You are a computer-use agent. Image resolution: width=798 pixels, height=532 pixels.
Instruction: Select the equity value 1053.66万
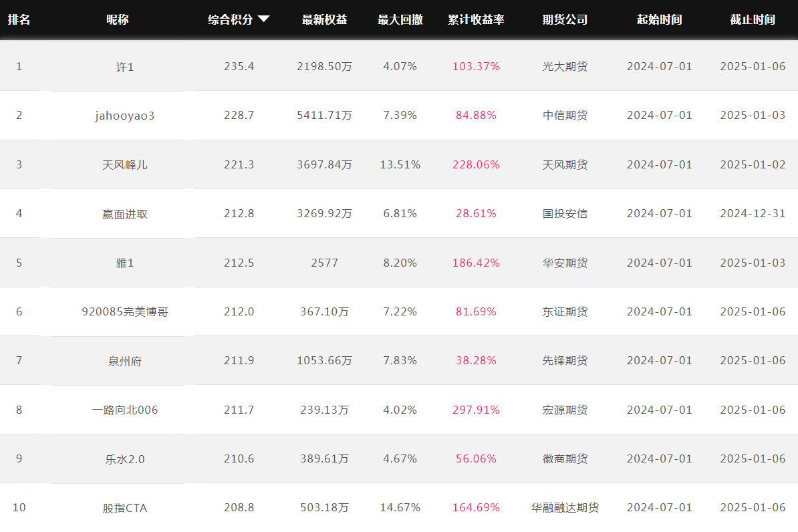point(324,360)
